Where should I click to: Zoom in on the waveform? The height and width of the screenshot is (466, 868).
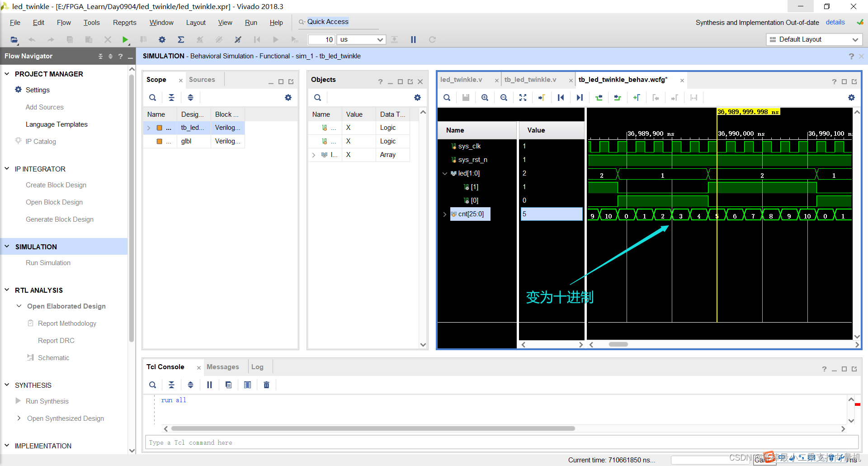[485, 98]
